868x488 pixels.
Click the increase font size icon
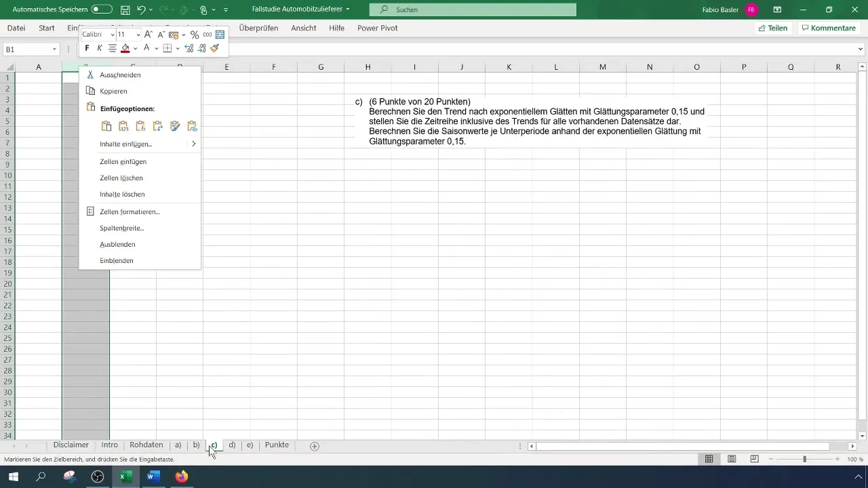[x=149, y=35]
